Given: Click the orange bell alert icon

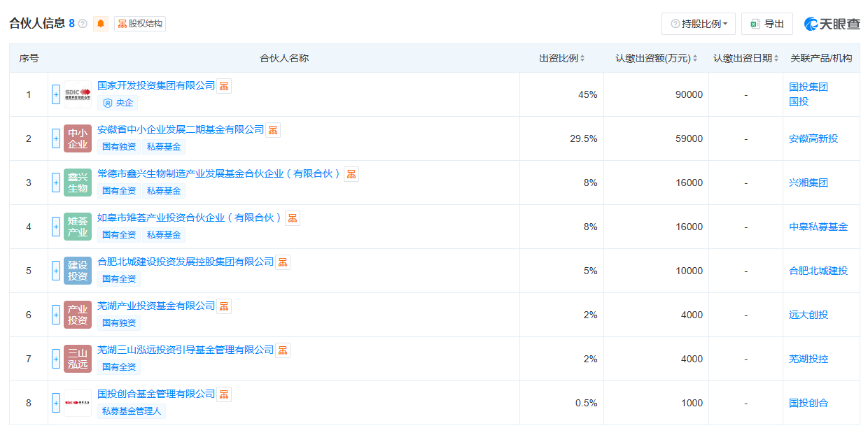Looking at the screenshot, I should pos(101,24).
